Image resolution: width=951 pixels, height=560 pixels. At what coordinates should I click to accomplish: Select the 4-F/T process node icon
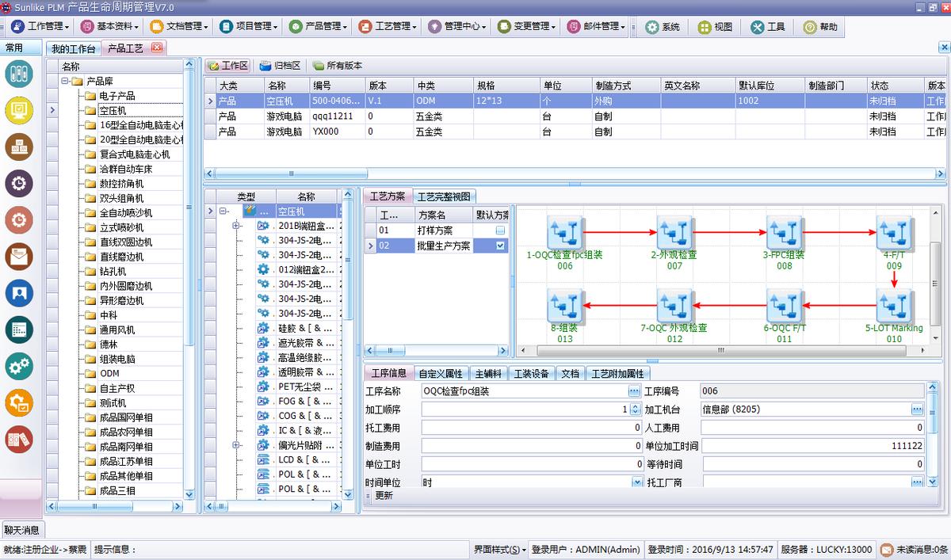894,232
